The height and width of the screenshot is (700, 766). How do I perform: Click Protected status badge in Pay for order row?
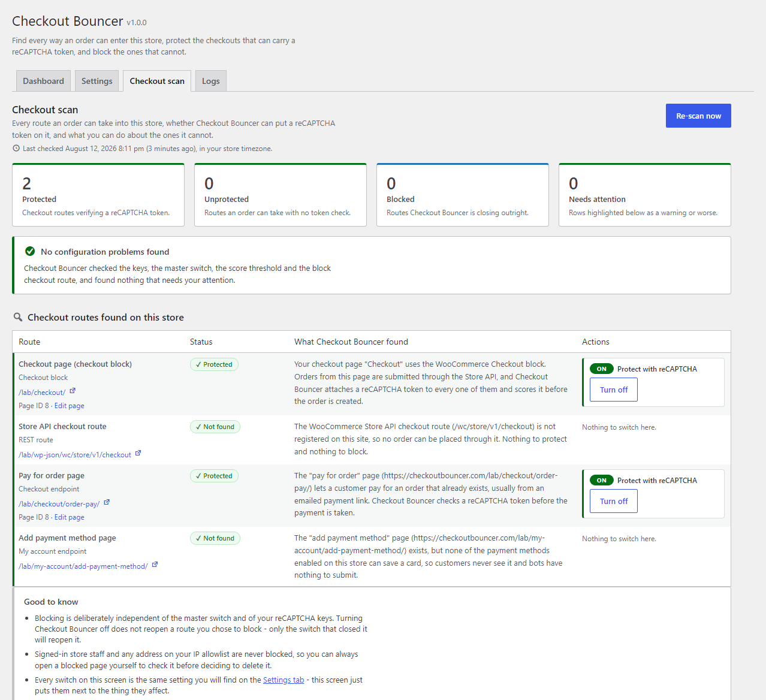(x=214, y=476)
